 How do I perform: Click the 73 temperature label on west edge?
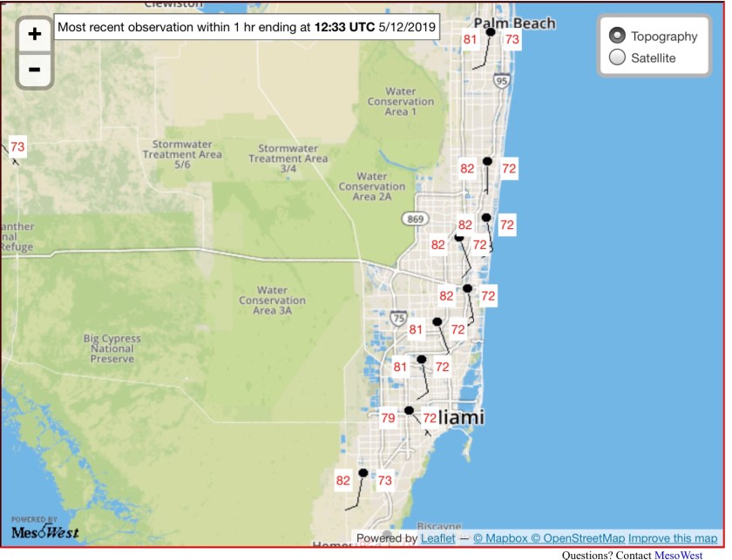pyautogui.click(x=17, y=146)
